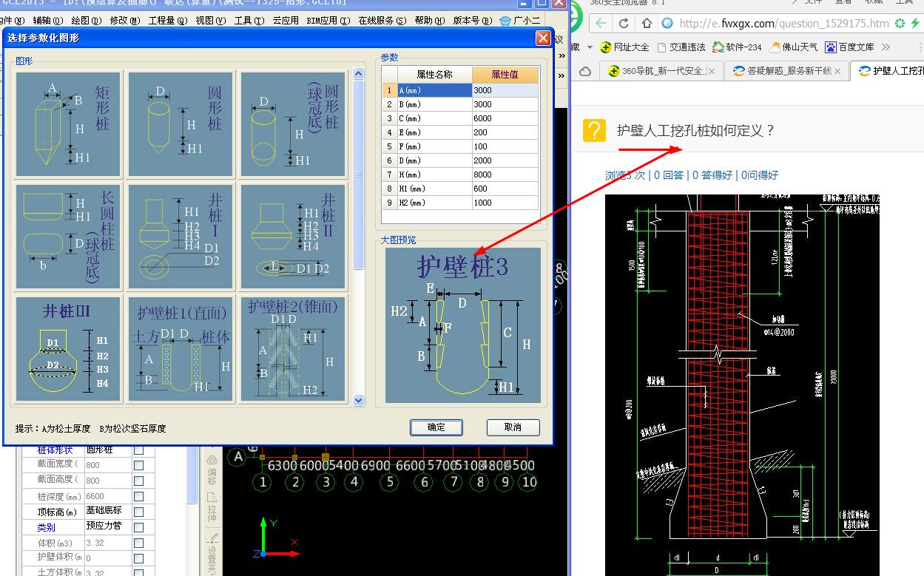Viewport: 924px width, 576px height.
Task: Open the 云应用 menu
Action: 286,21
